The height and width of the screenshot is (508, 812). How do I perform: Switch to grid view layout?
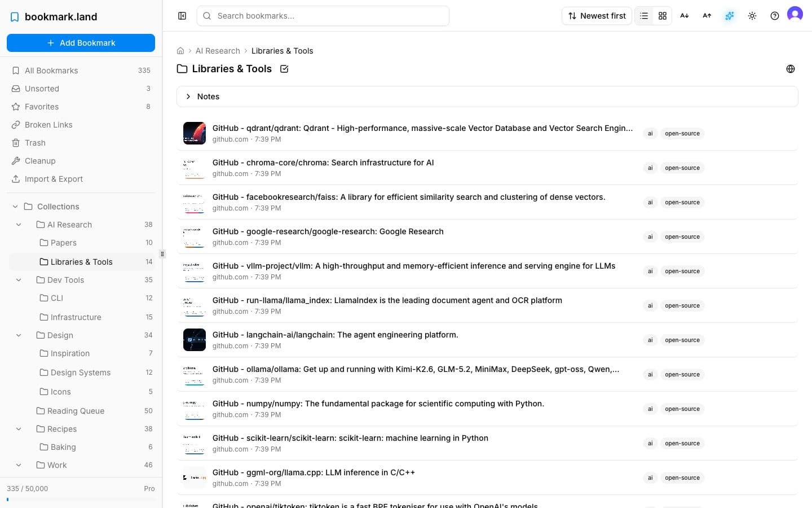663,16
